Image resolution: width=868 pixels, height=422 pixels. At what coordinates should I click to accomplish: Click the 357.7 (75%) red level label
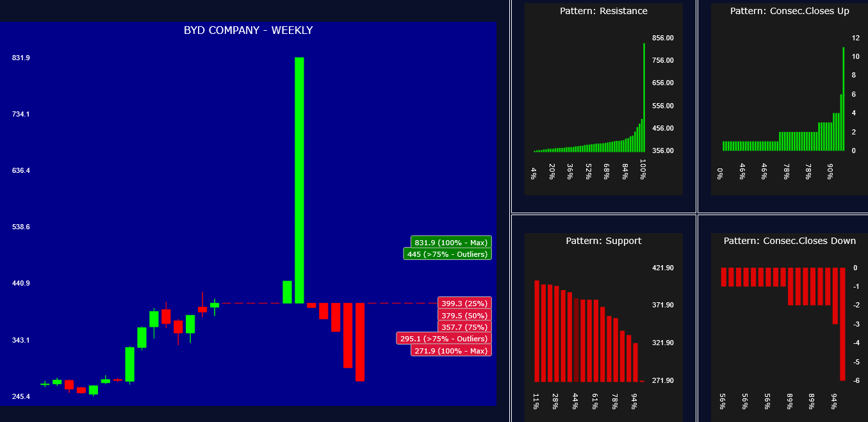464,327
